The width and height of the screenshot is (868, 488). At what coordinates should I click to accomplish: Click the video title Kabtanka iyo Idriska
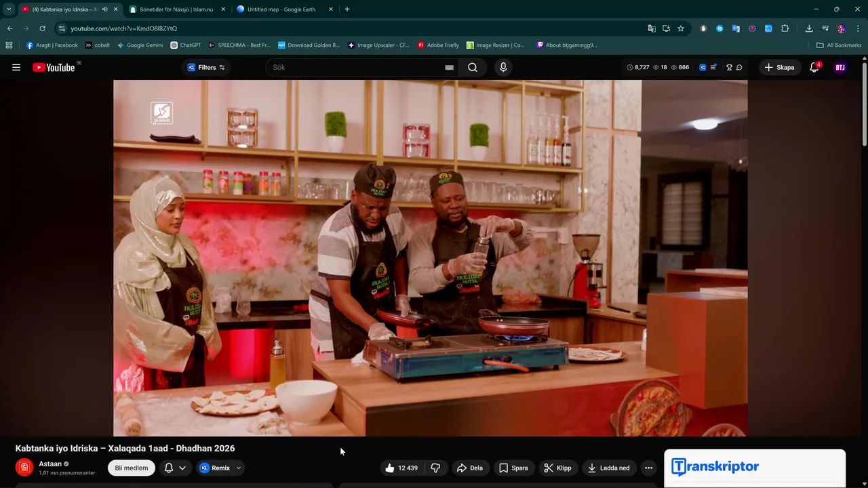point(125,448)
